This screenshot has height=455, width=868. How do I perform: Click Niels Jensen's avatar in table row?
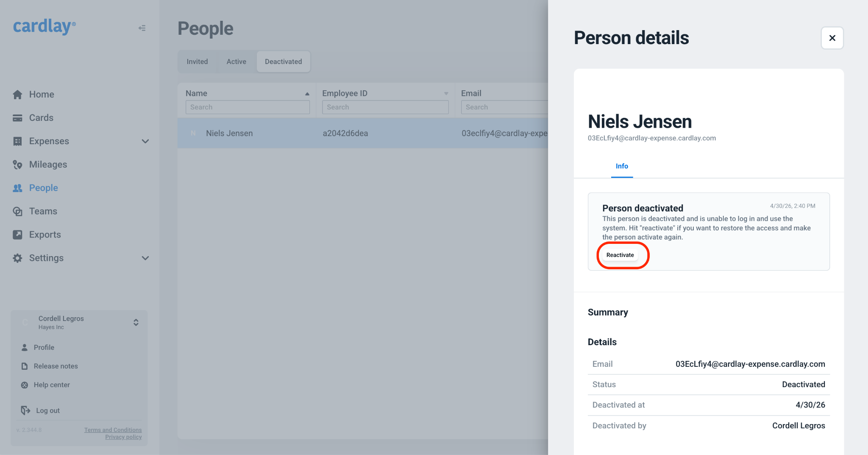193,133
